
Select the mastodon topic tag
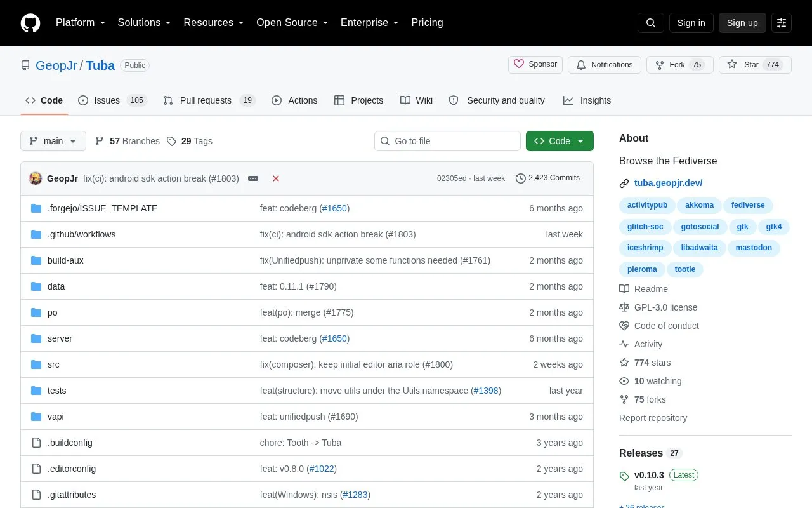coord(754,248)
